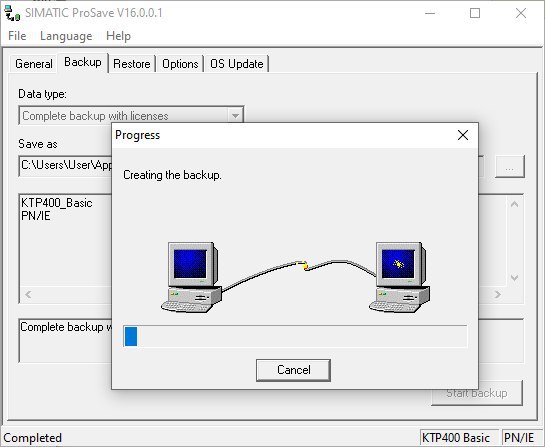Switch to the OS Update tab
This screenshot has height=447, width=545.
pyautogui.click(x=237, y=64)
